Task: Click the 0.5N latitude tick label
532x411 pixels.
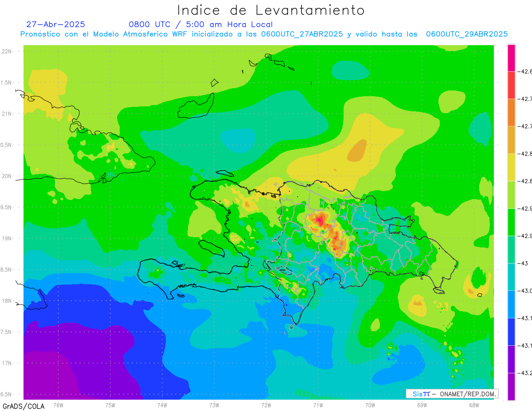Action: [7, 145]
